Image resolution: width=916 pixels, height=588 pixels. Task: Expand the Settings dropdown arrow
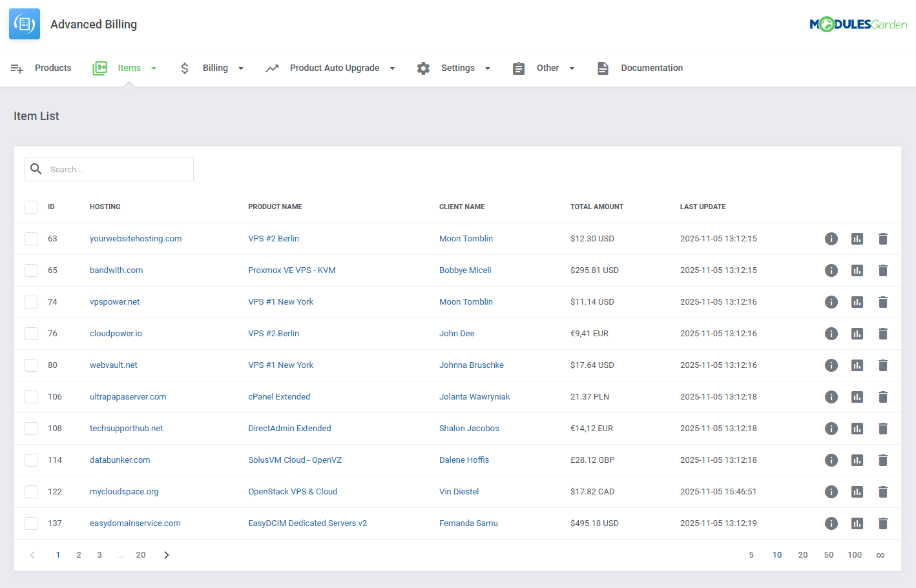(488, 68)
